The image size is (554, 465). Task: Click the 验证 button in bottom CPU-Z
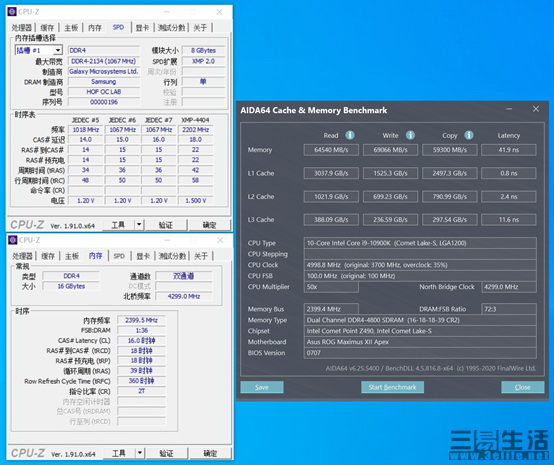tap(166, 453)
